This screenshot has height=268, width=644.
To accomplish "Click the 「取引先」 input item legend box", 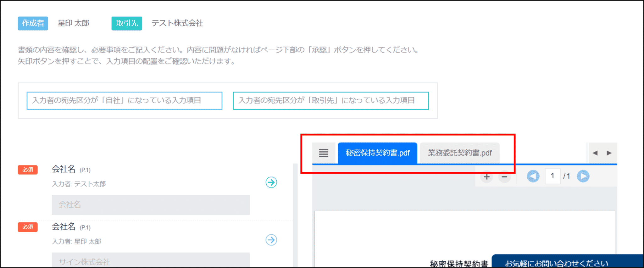I will (330, 101).
